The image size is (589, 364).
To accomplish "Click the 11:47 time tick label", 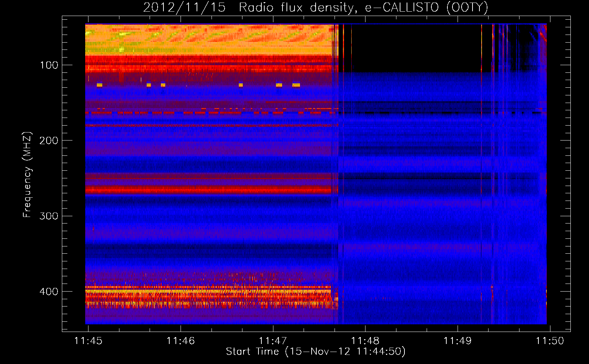I will coord(273,341).
